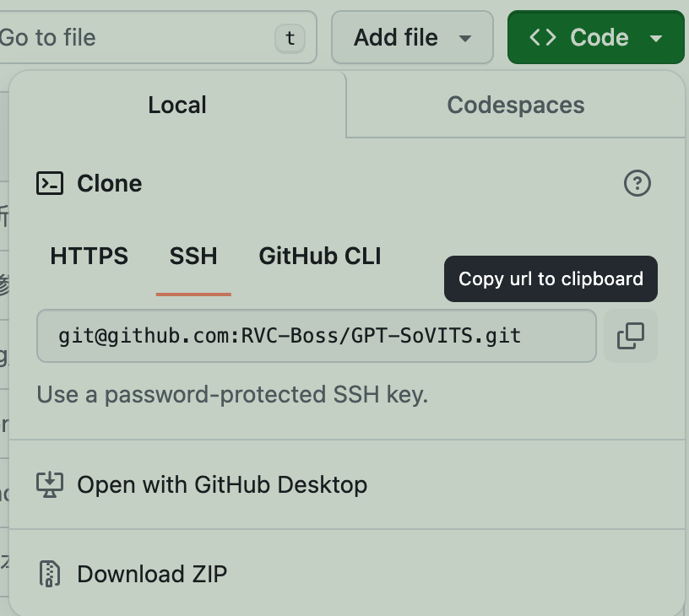689x616 pixels.
Task: Click the ZIP file archive icon
Action: [x=50, y=574]
